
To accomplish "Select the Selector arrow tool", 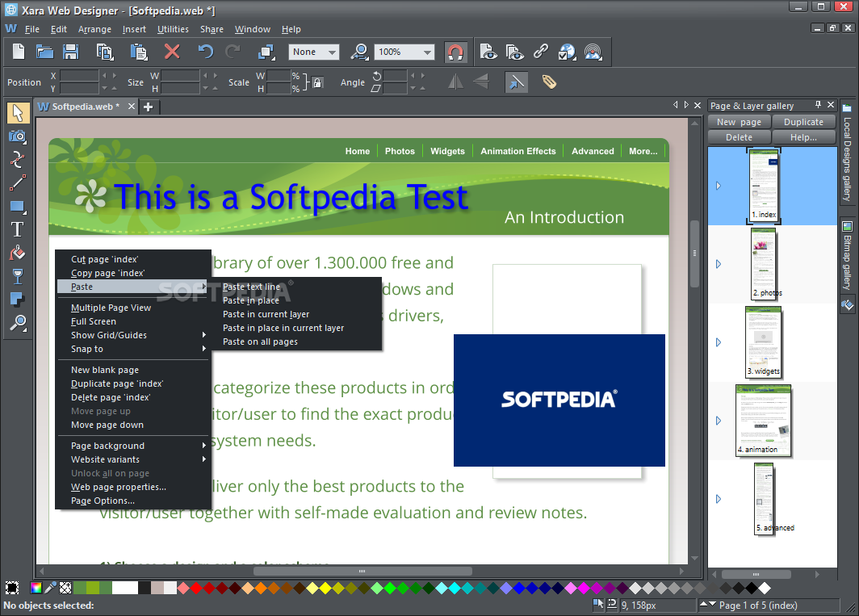I will (18, 112).
